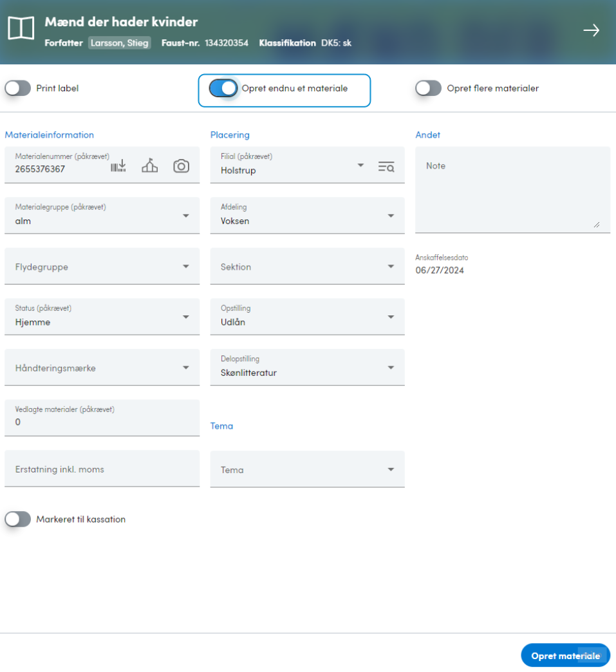Viewport: 616px width, 672px height.
Task: Click the Erstatning inkl. moms field
Action: pyautogui.click(x=102, y=469)
